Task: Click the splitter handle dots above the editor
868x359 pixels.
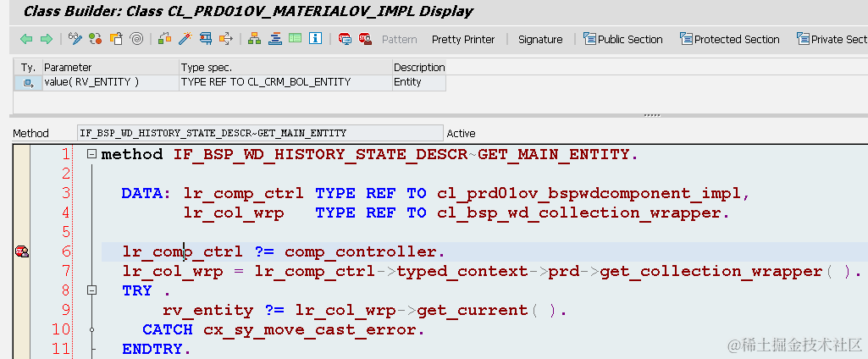Action: [x=653, y=115]
